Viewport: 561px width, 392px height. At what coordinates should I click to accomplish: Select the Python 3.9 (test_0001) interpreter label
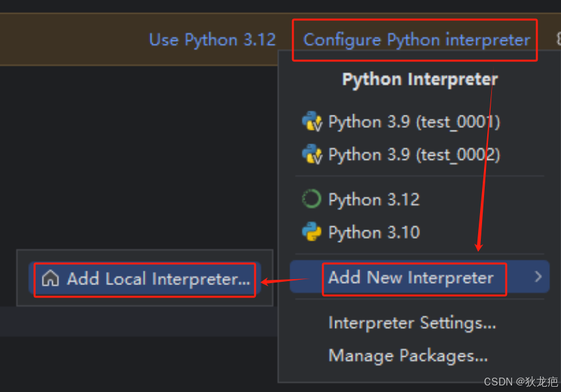[x=414, y=122]
